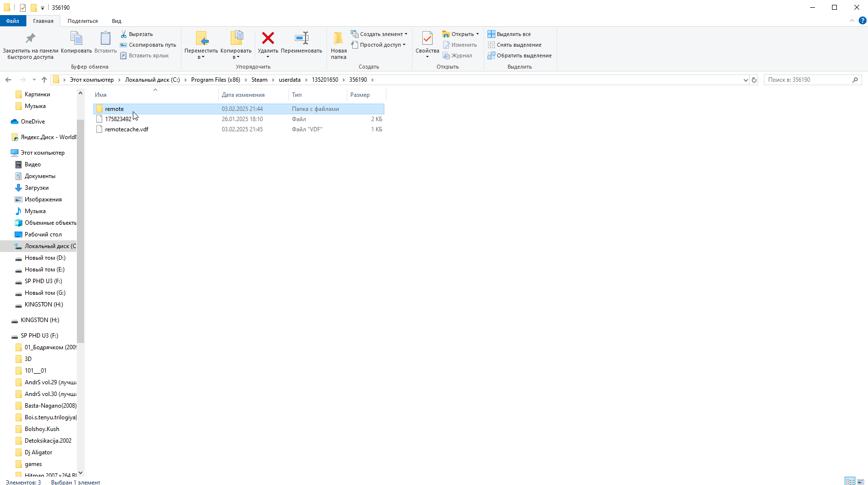Open Журнал history button
The height and width of the screenshot is (485, 868).
tap(457, 55)
